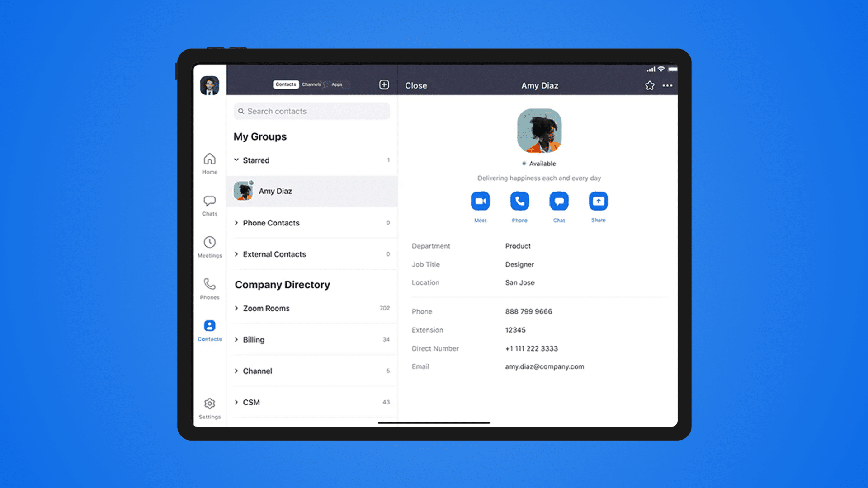The image size is (868, 488).
Task: Call Amy Diaz using Phone icon
Action: (x=519, y=201)
